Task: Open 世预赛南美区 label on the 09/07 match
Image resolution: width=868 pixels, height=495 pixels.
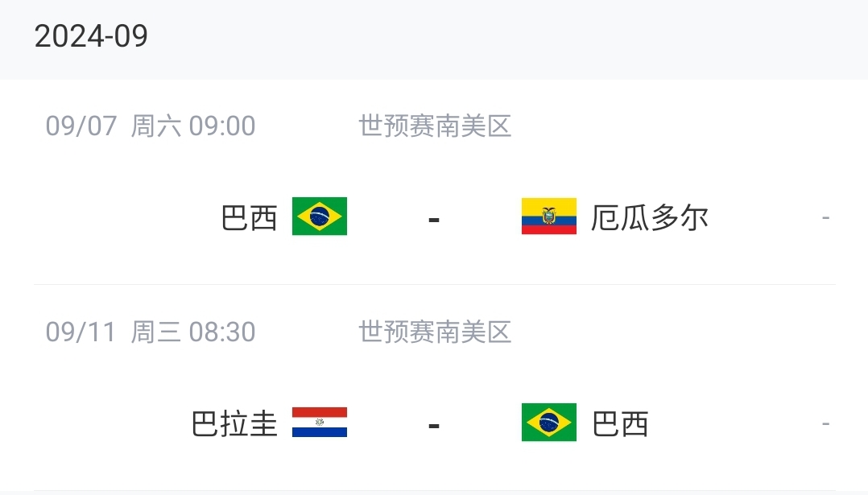Action: pos(435,126)
